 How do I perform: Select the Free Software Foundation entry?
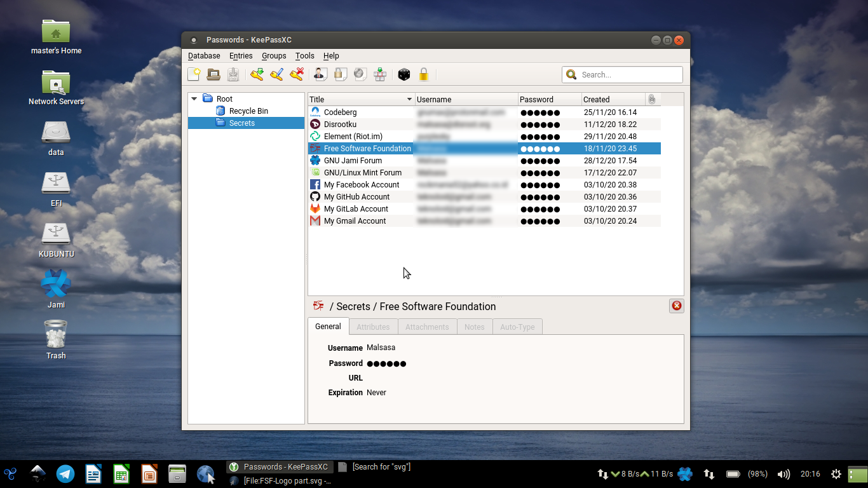pos(484,148)
